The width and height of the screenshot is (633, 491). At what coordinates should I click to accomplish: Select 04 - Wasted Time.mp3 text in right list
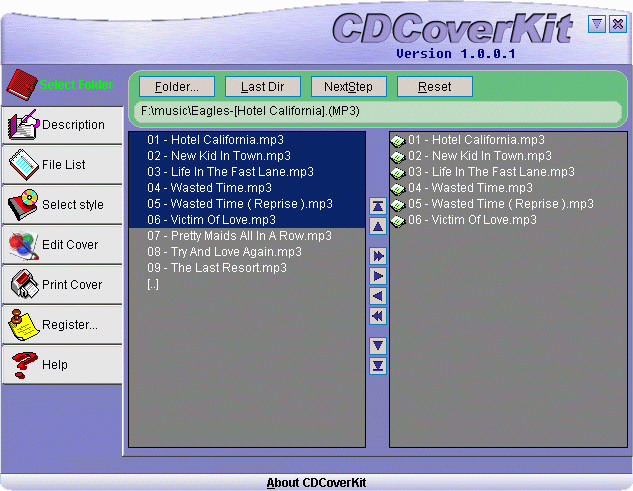[470, 188]
